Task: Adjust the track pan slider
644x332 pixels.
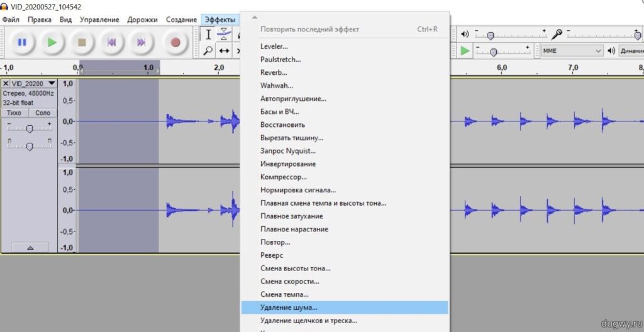Action: click(29, 147)
